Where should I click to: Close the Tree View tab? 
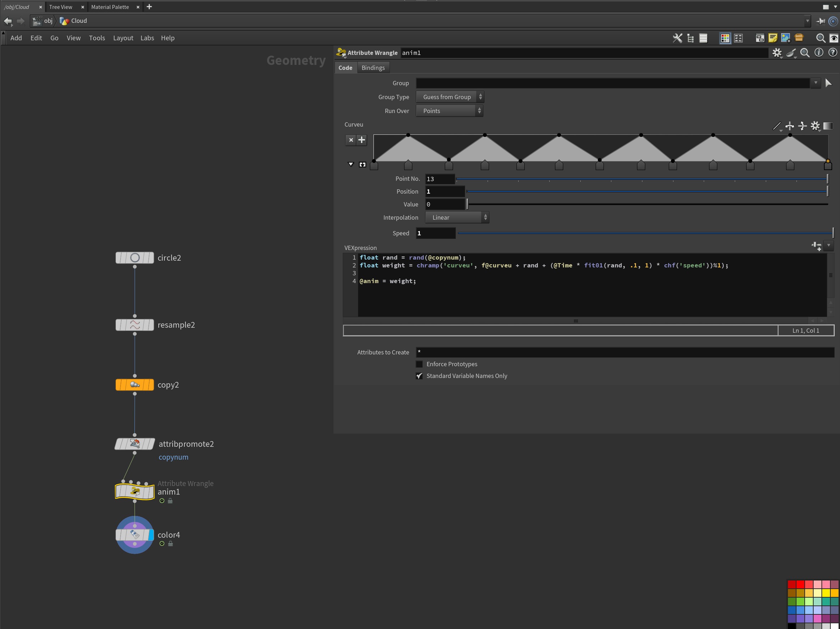(82, 7)
